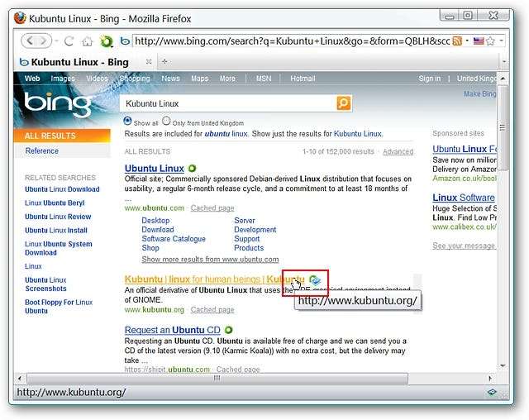Click the Firefox address bar URL field

tap(292, 41)
